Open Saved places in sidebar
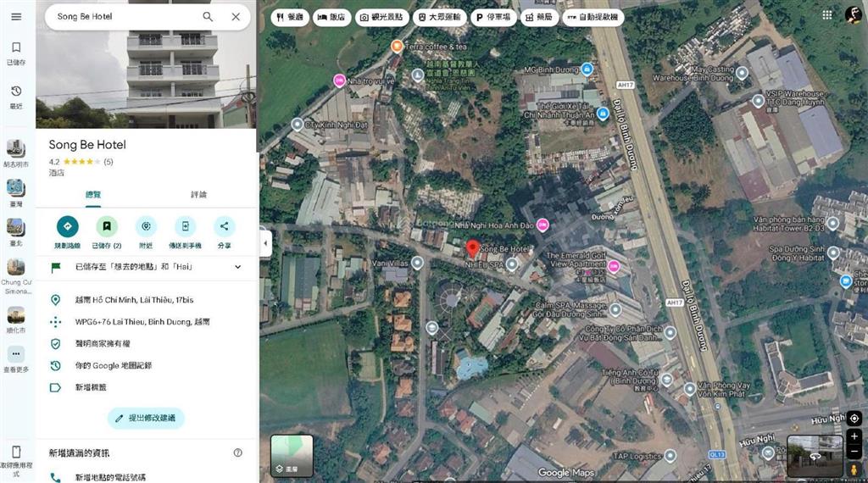 pyautogui.click(x=16, y=53)
